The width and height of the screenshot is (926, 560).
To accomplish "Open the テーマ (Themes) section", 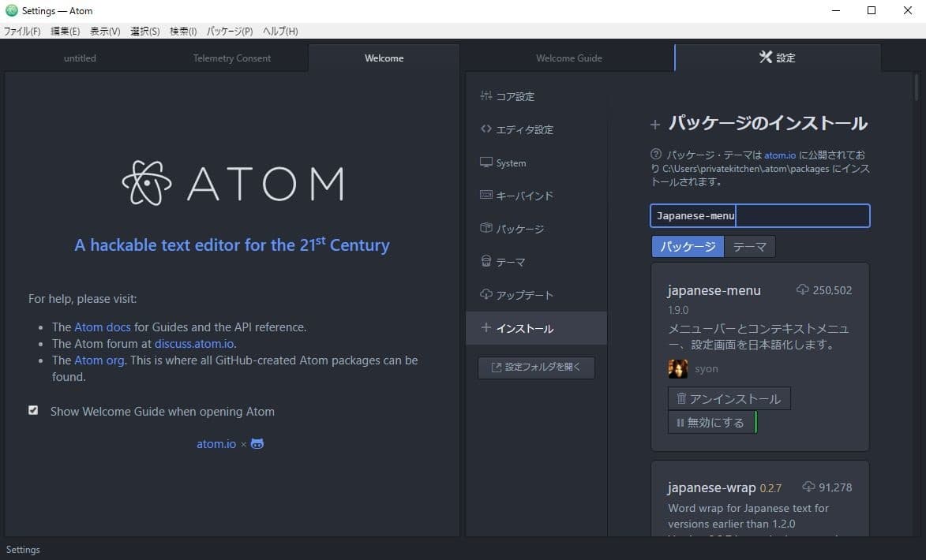I will 508,261.
